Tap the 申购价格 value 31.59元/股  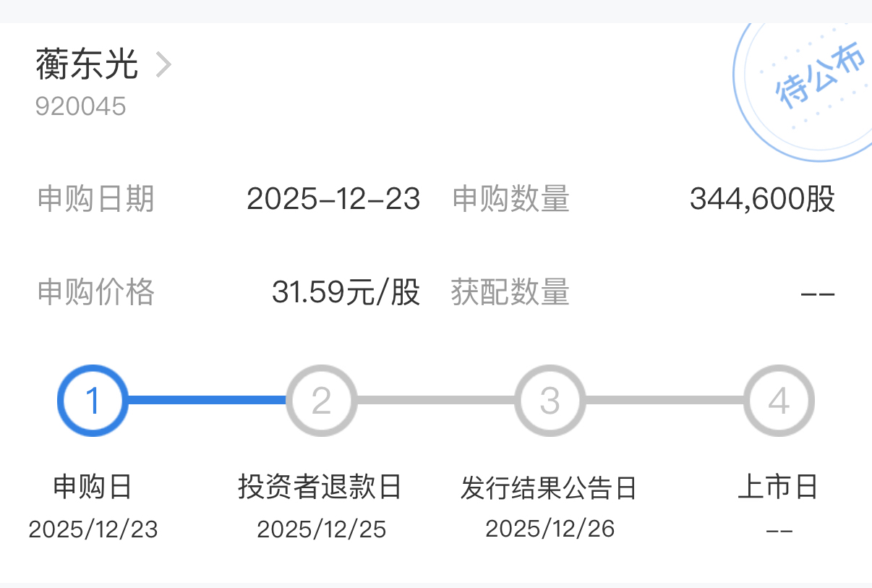346,292
